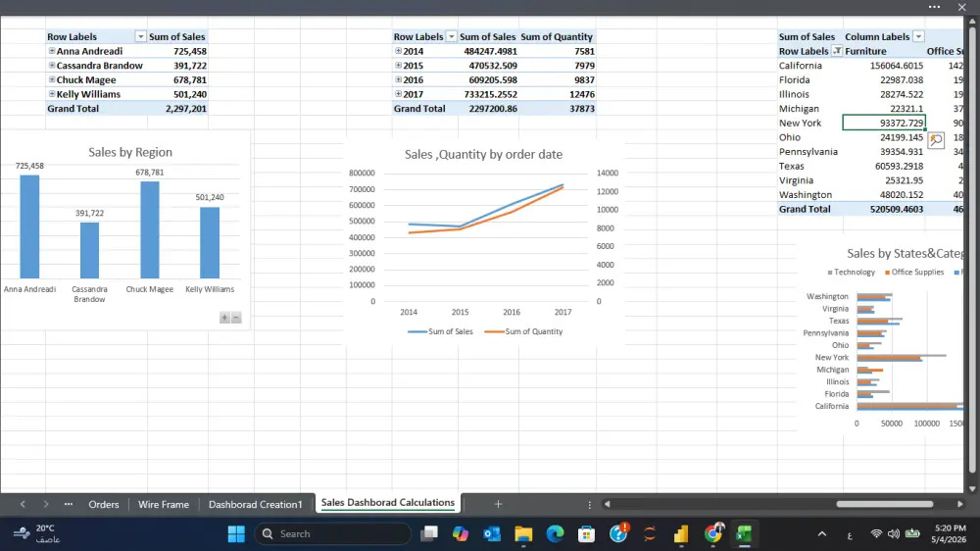Go to next sheet tab arrow

(x=46, y=504)
